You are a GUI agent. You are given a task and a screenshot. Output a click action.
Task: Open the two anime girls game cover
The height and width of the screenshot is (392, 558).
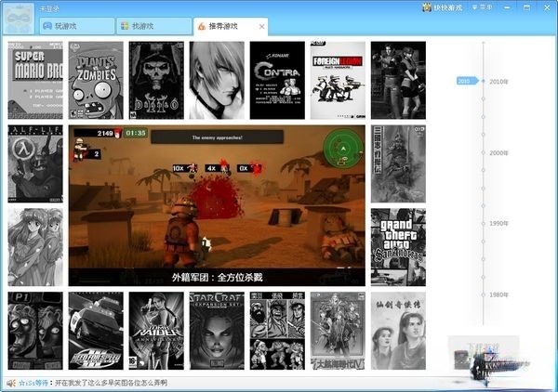click(35, 247)
